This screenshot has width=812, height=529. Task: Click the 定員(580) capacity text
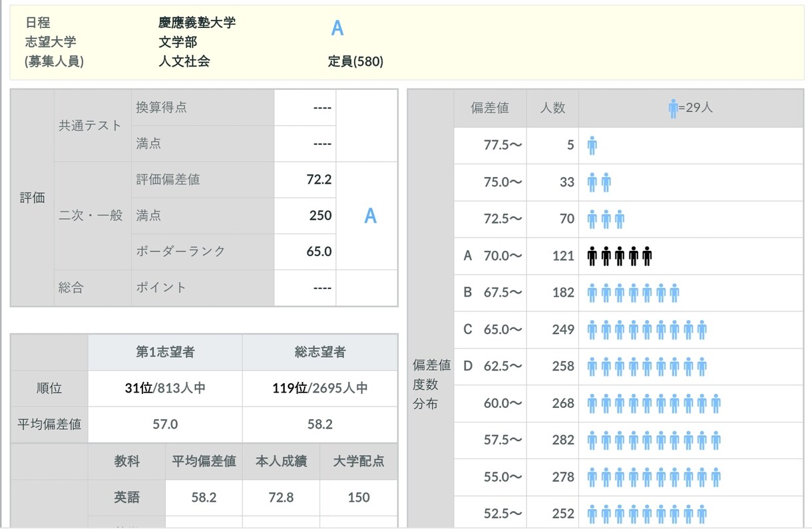tap(355, 61)
